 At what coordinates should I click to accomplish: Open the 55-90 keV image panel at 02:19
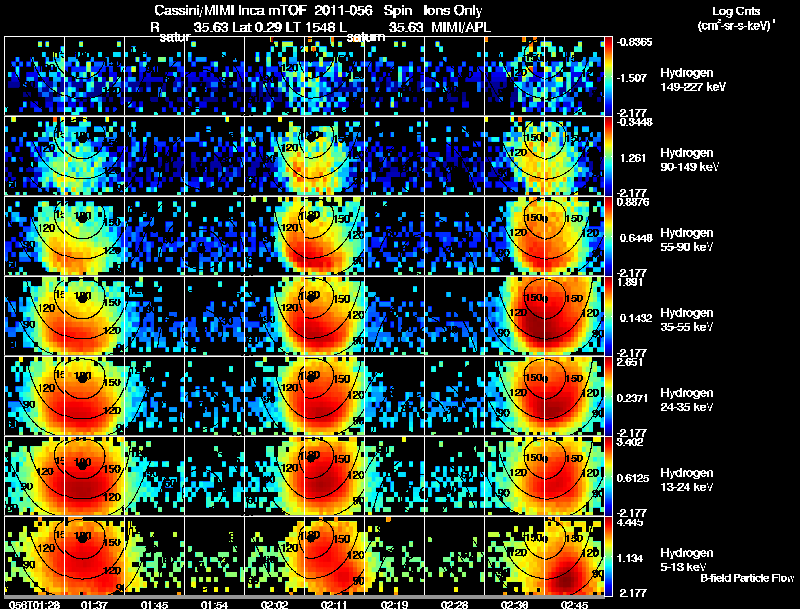[394, 236]
